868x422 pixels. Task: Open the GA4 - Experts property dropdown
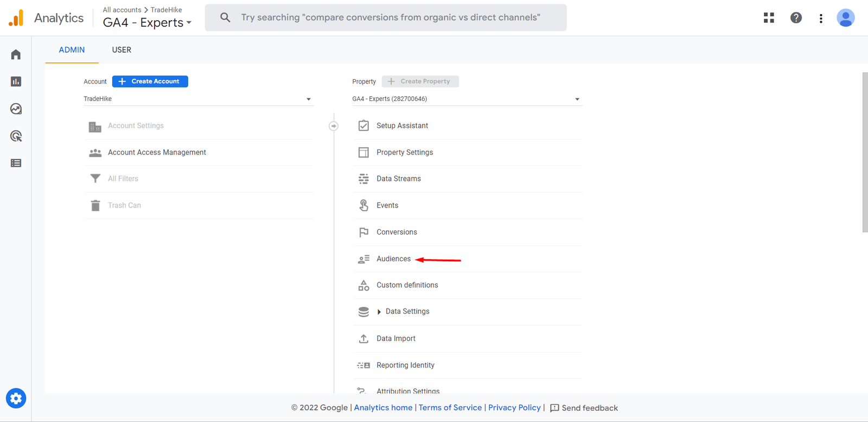[x=467, y=99]
